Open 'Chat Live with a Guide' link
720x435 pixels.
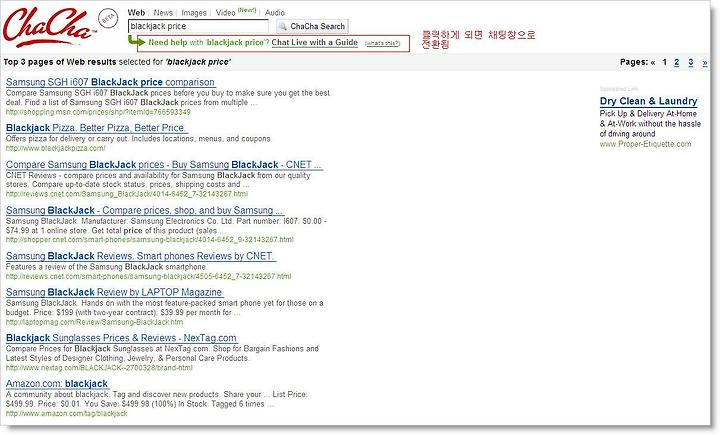pyautogui.click(x=315, y=42)
